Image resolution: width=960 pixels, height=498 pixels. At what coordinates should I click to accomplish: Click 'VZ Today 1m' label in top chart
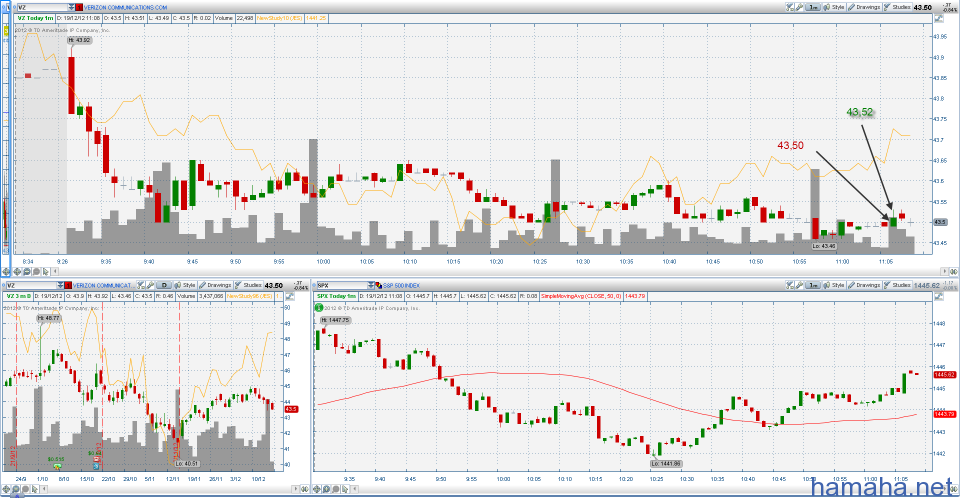click(x=35, y=18)
